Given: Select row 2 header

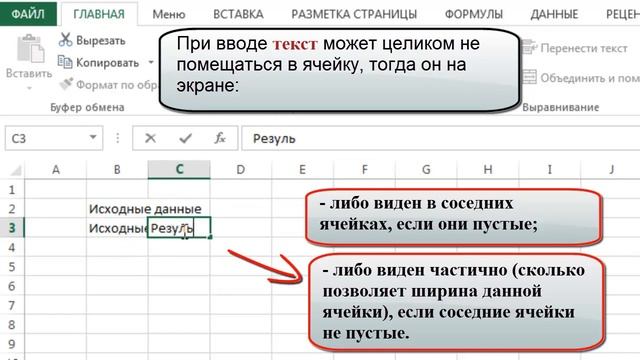Looking at the screenshot, I should (x=12, y=209).
